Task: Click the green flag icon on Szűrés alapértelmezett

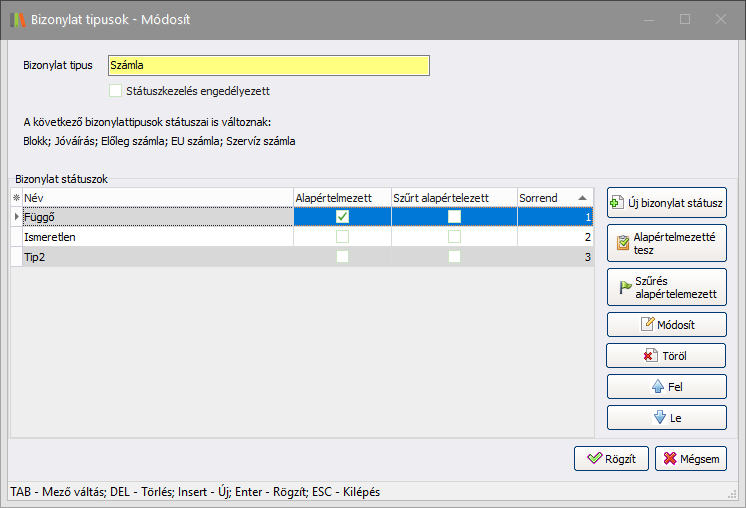Action: click(625, 287)
